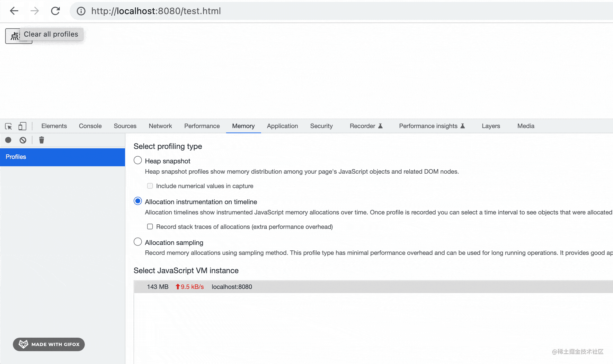Enable record stack traces of allocations
This screenshot has width=613, height=364.
pos(150,227)
